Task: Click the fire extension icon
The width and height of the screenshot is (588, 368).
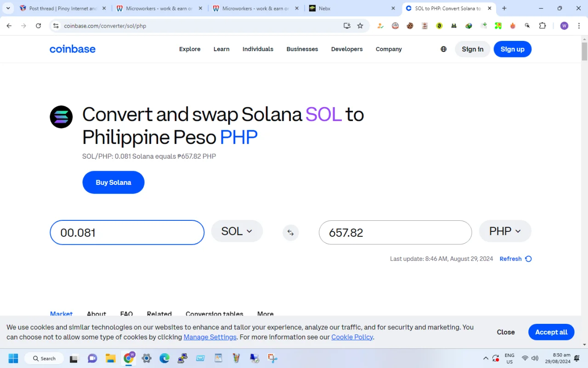Action: tap(513, 26)
